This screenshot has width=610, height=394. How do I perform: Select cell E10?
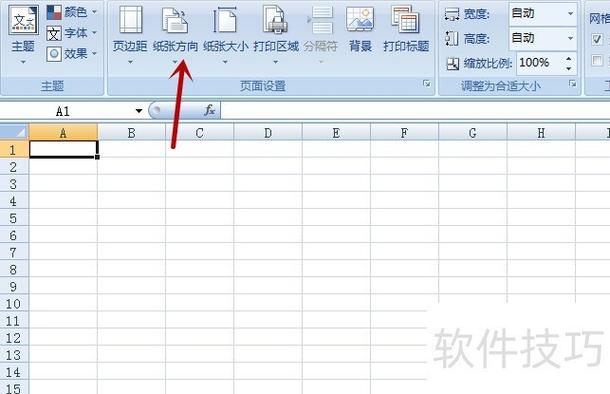pos(337,303)
